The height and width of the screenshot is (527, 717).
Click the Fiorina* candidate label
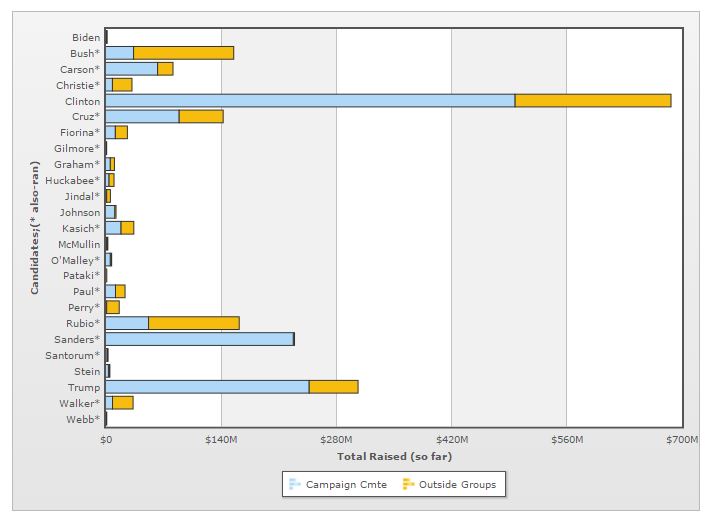tap(80, 133)
